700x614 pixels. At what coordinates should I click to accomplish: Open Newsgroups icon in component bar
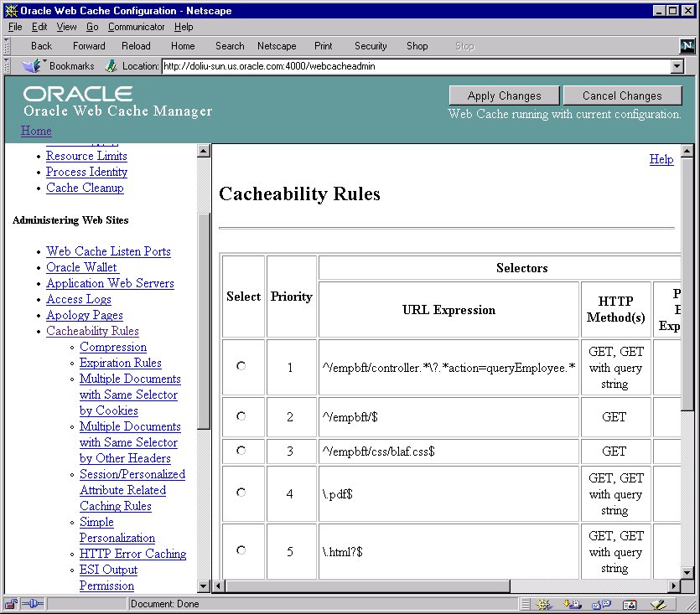click(x=601, y=605)
